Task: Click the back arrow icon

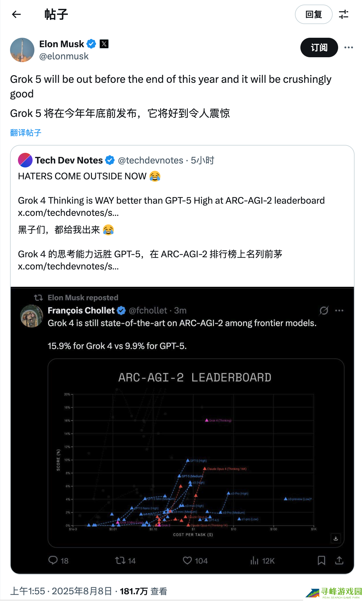Action: tap(16, 14)
